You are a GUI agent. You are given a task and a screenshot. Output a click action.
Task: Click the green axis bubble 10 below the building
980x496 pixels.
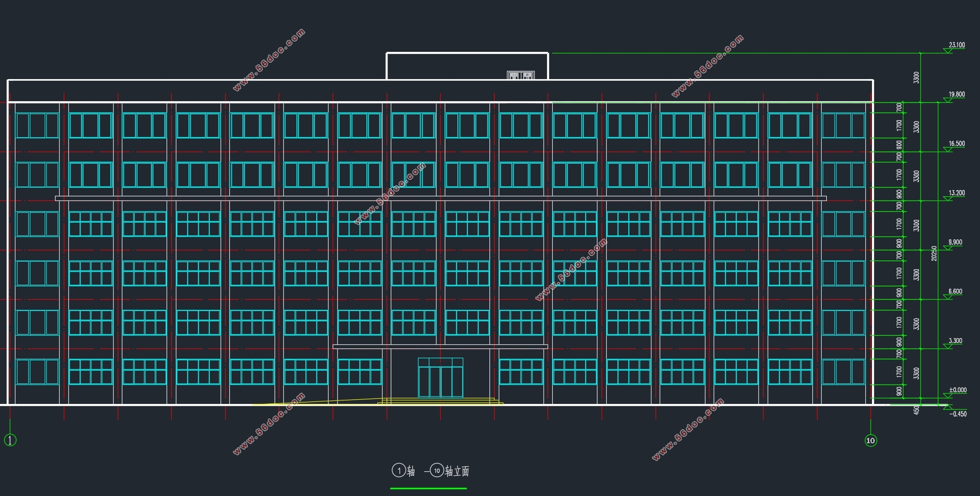[870, 440]
